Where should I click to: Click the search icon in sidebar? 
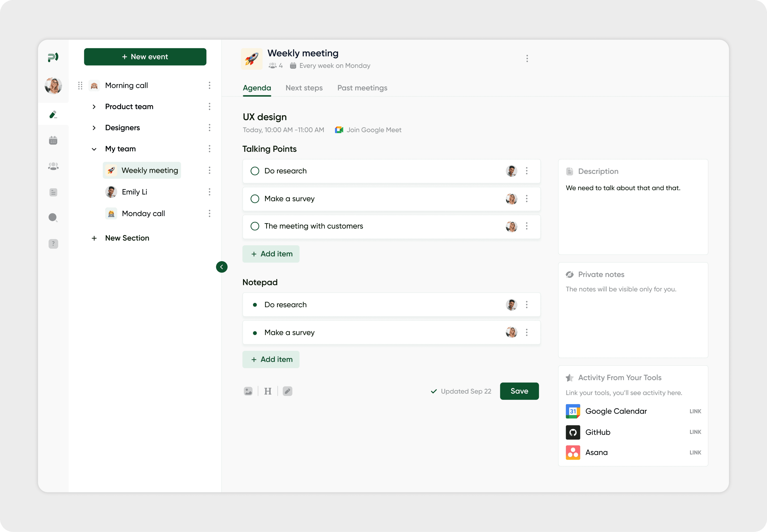click(x=53, y=218)
